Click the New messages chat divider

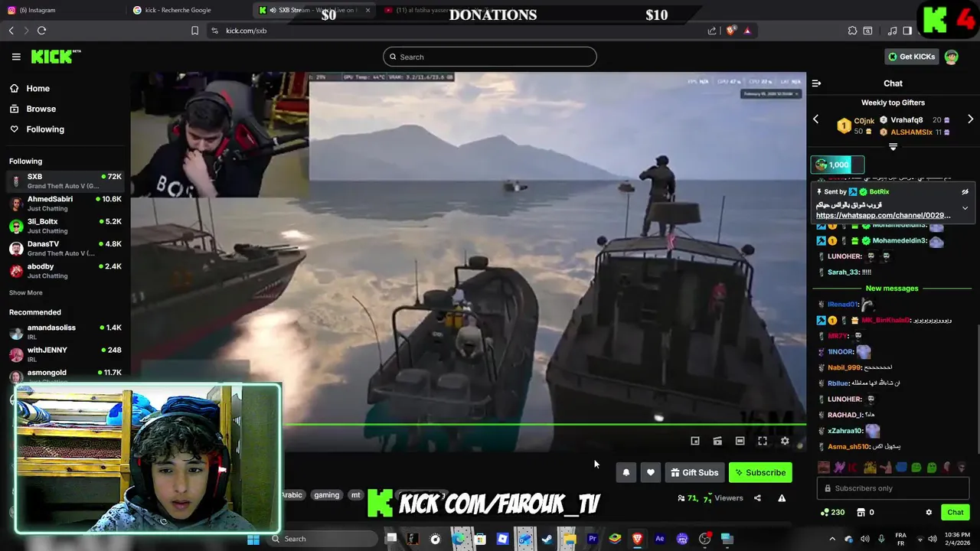click(892, 289)
